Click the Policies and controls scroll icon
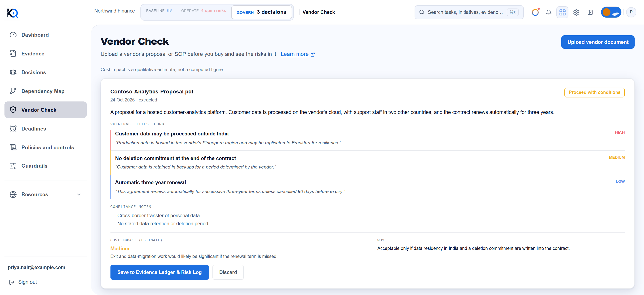 click(x=13, y=147)
